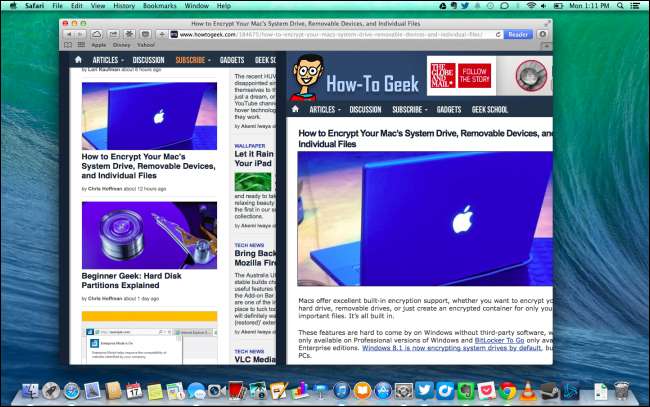The width and height of the screenshot is (650, 407).
Task: Show Downloads using the toolbar arrow icon
Action: [543, 34]
